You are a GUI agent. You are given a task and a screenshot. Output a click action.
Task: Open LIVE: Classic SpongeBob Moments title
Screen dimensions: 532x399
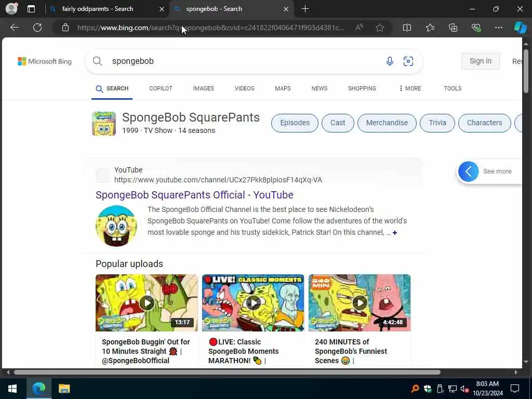[243, 351]
